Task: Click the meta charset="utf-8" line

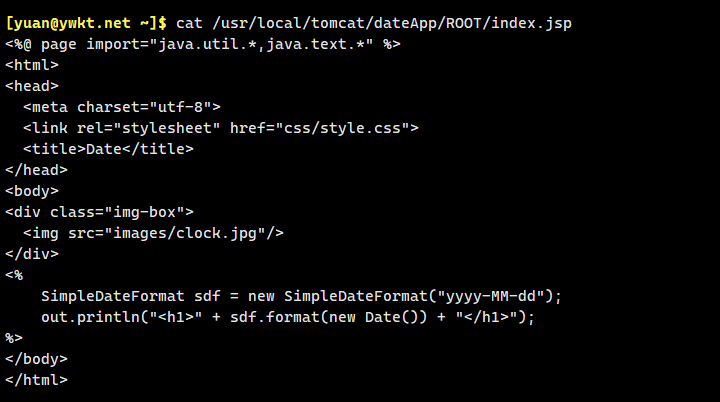Action: (122, 107)
